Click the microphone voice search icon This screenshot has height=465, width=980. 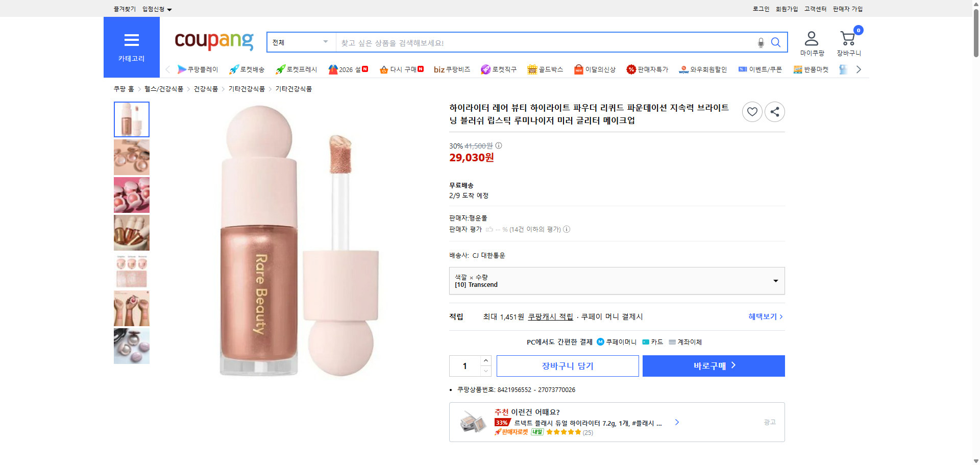(761, 43)
